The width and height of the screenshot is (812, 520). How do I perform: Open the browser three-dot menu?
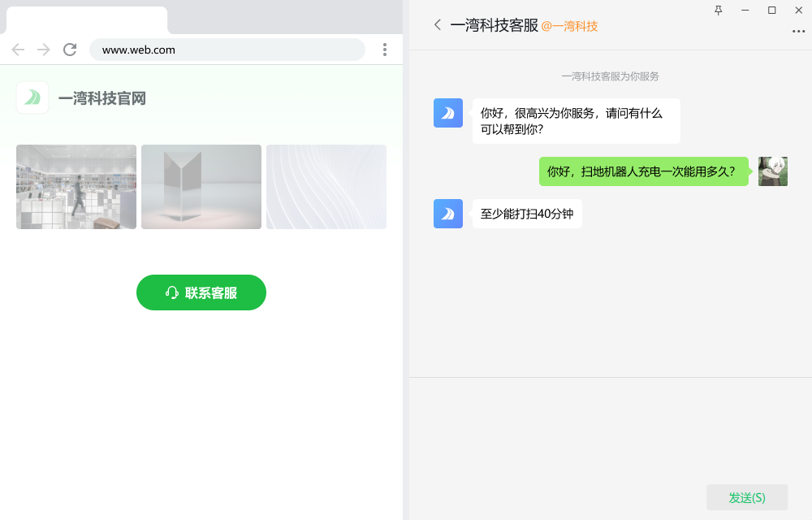pyautogui.click(x=384, y=49)
